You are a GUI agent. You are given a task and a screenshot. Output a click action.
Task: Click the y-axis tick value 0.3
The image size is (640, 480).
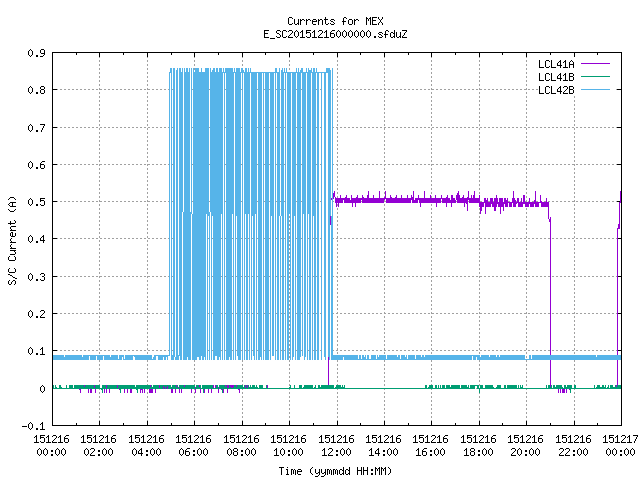point(37,277)
